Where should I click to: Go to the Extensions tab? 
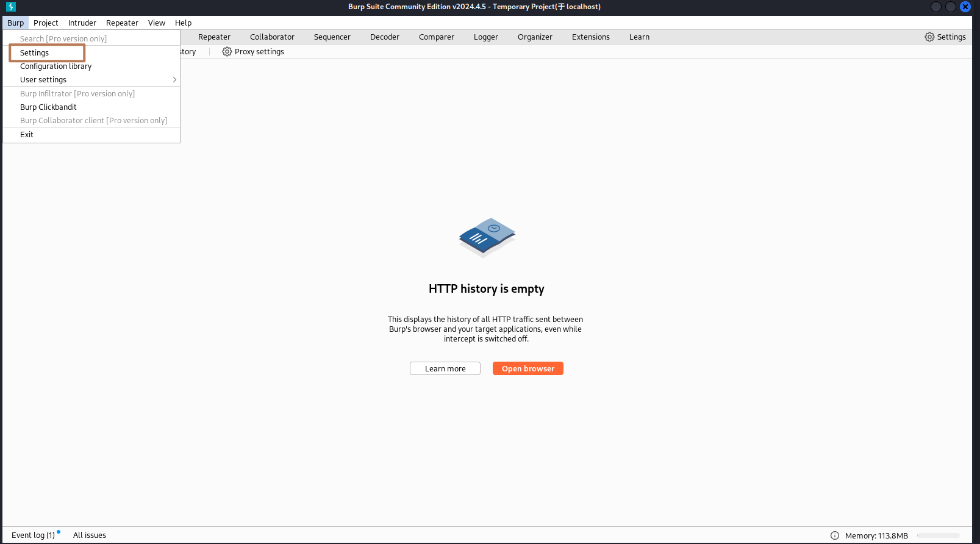[x=590, y=37]
